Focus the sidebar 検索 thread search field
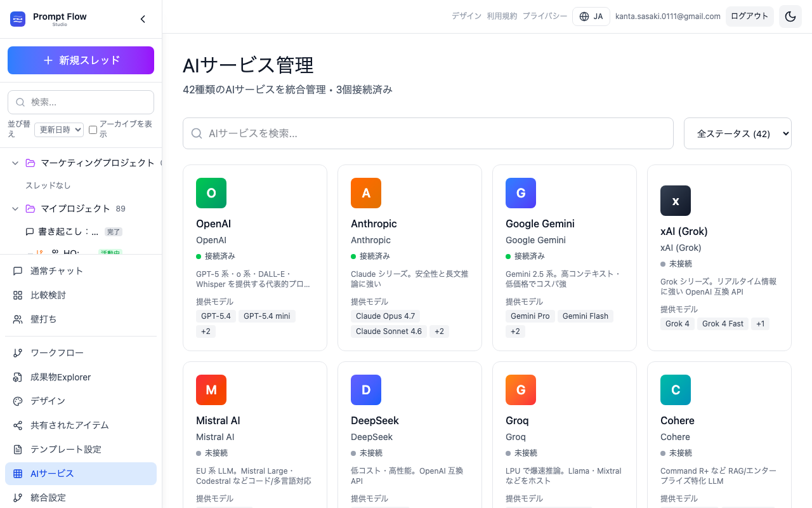The image size is (812, 508). tap(81, 102)
